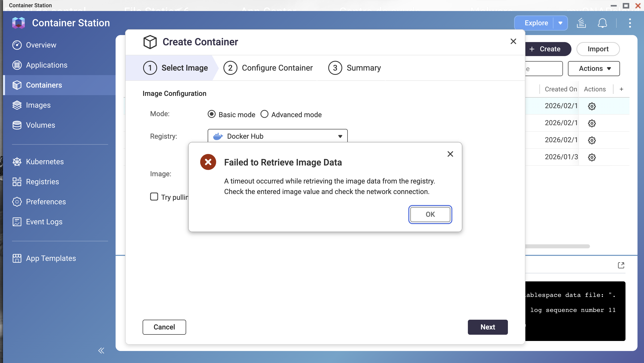
Task: Enable the Try pulling checkbox
Action: coord(154,197)
